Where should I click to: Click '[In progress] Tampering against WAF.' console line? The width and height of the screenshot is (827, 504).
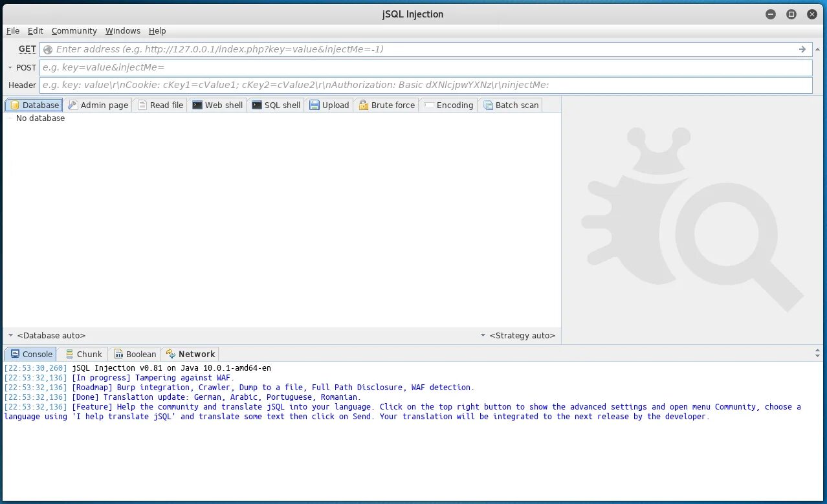(119, 378)
